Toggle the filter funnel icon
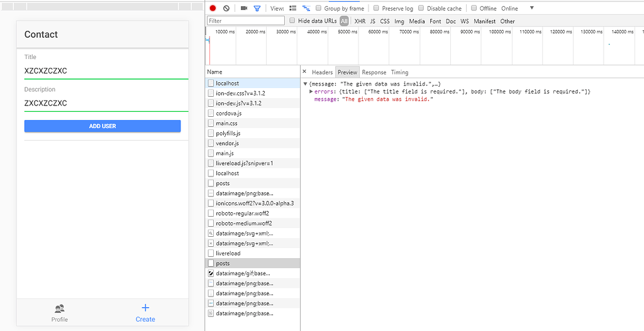 click(257, 8)
